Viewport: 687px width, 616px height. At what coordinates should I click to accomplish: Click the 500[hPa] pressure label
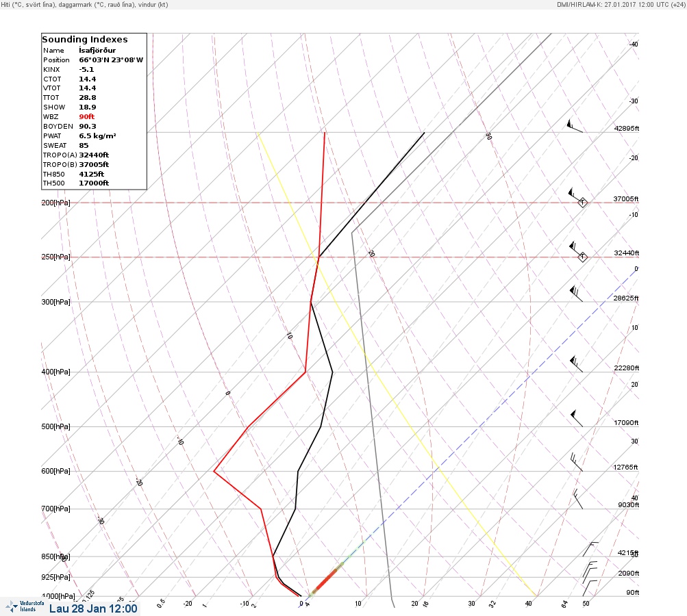[55, 426]
